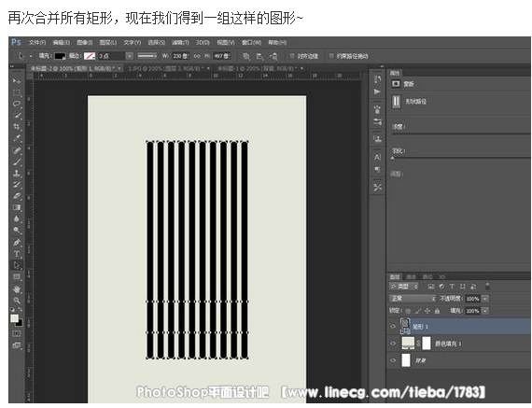Image resolution: width=532 pixels, height=408 pixels.
Task: Toggle visibility of 颜色填充 1 layer
Action: 393,344
